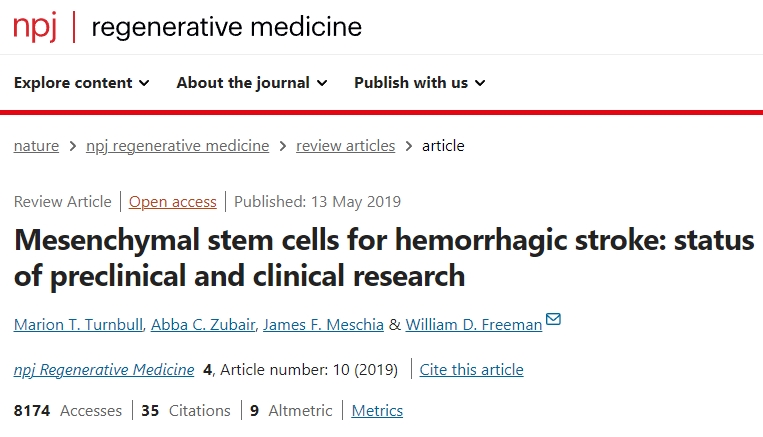Screen dimensions: 763x437
Task: Click the npj journal logo
Action: click(x=36, y=27)
